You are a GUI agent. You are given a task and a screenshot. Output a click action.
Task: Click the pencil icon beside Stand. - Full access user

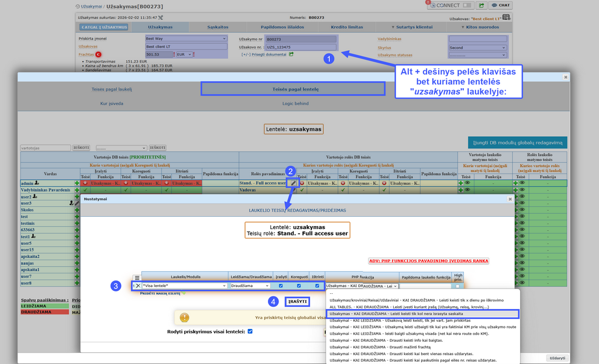(x=294, y=183)
